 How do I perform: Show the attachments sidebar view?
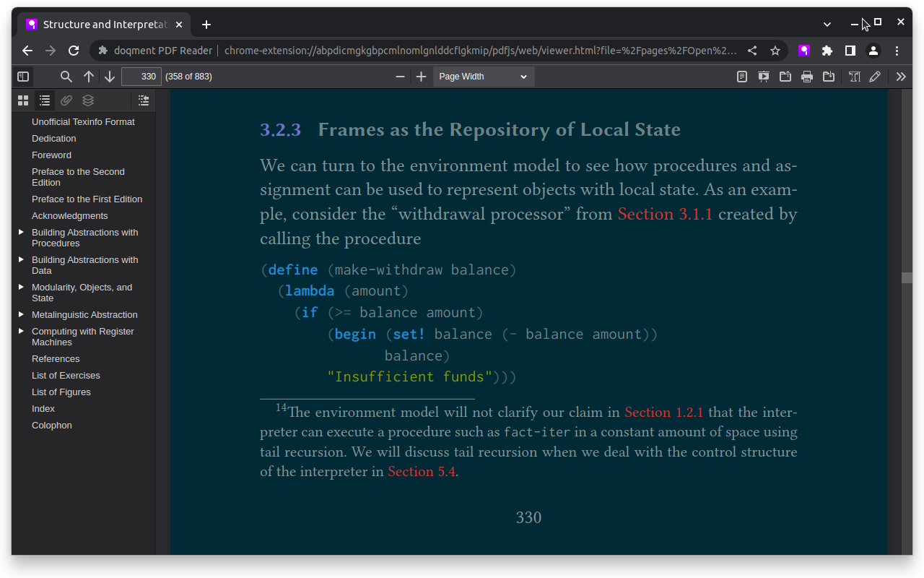tap(66, 100)
